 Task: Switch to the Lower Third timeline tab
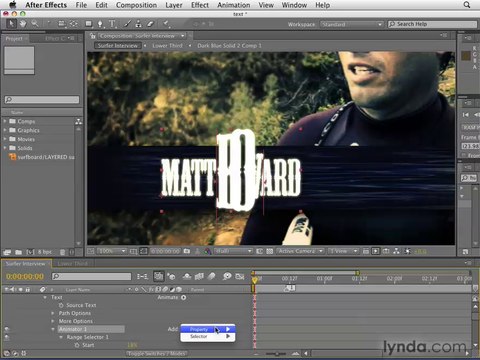pos(73,264)
